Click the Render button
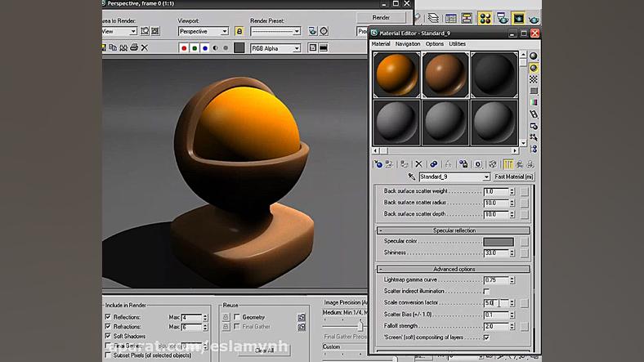Viewport: 644px width, 362px height. [381, 17]
